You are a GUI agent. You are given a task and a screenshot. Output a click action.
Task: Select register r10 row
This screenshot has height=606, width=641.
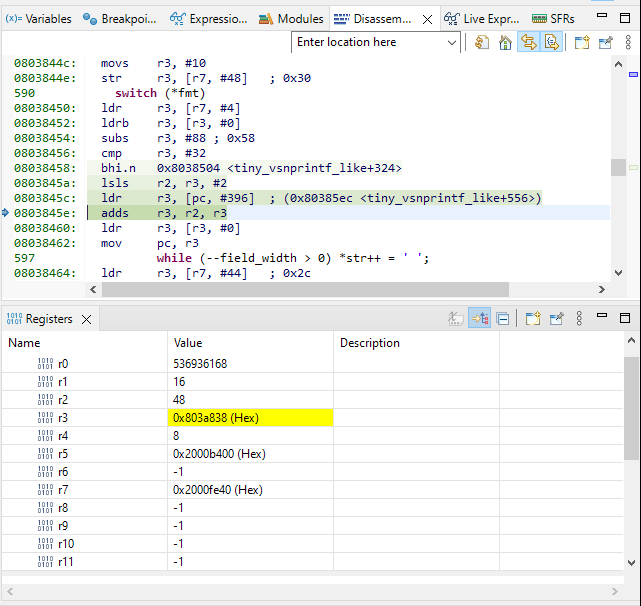(x=312, y=543)
